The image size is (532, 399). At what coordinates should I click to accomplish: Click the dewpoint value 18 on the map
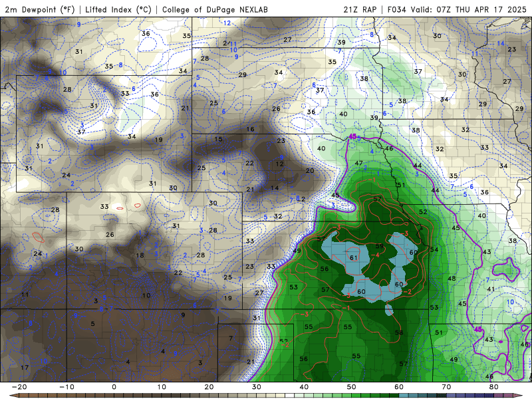[x=140, y=255]
